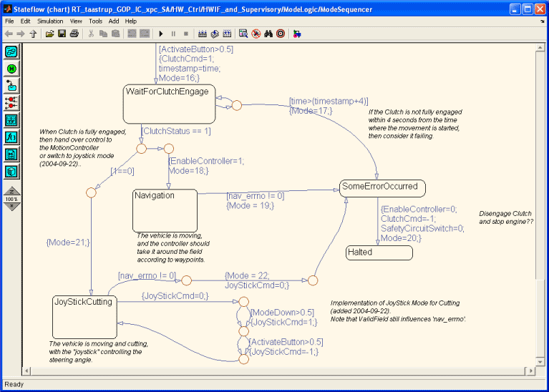Click the Copy toolbar icon
Image resolution: width=549 pixels, height=392 pixels.
pos(103,34)
